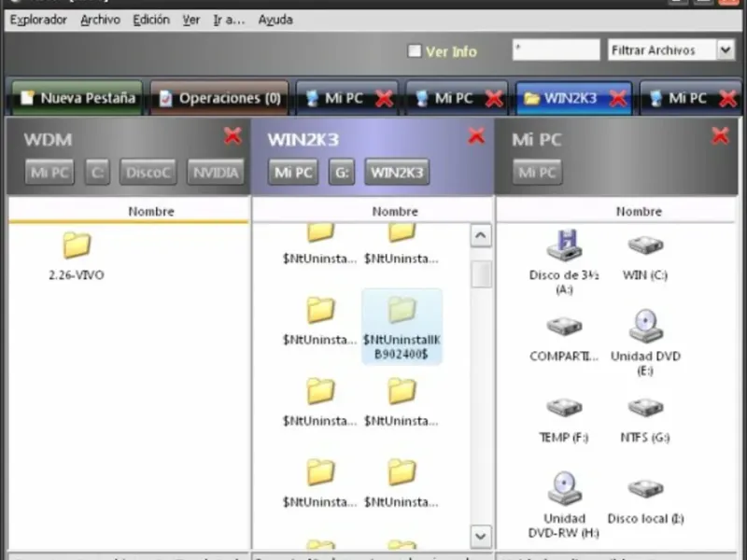Select the Unidad DVD (E:) icon

tap(645, 326)
